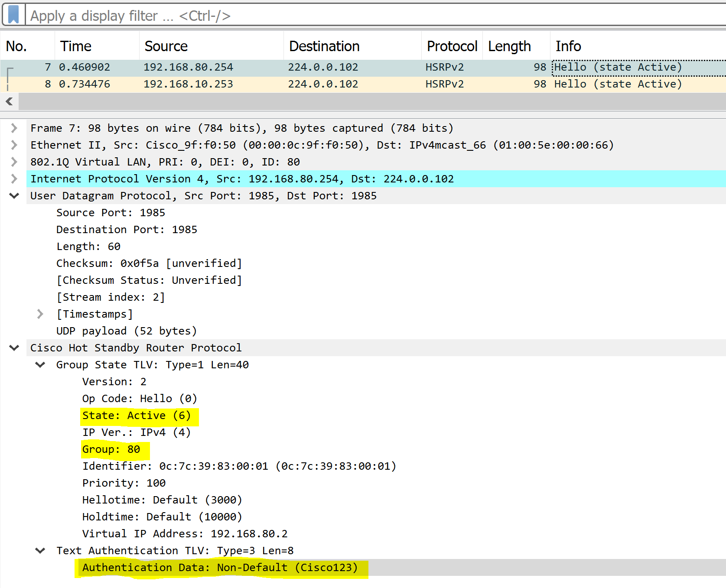Expand the Timestamps subtree
The image size is (726, 588).
(x=40, y=314)
